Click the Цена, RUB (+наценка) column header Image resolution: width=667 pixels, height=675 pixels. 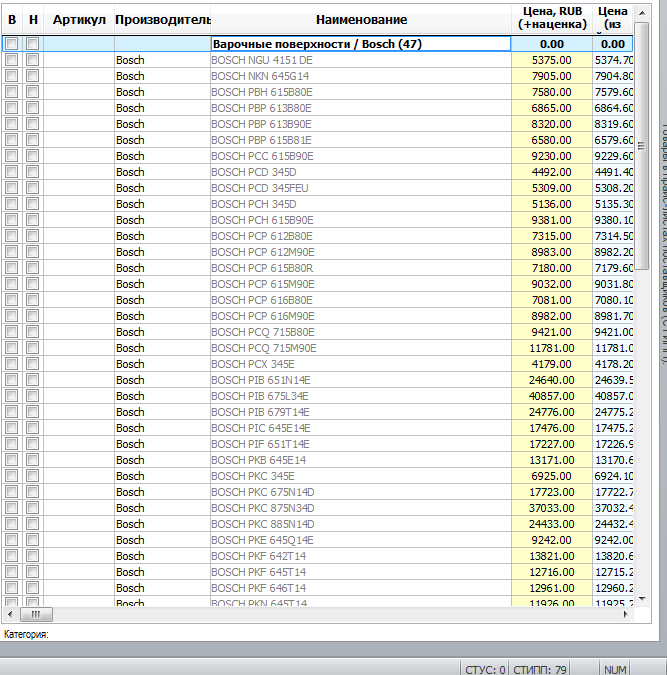click(552, 19)
